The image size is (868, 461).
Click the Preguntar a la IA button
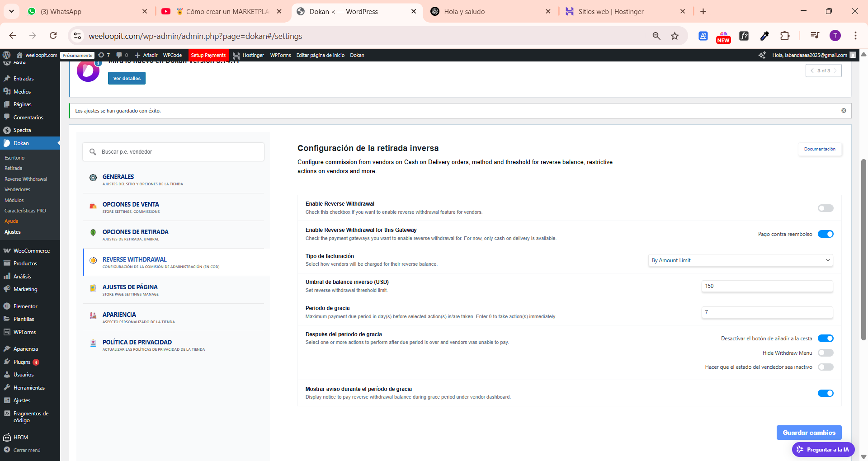point(823,449)
